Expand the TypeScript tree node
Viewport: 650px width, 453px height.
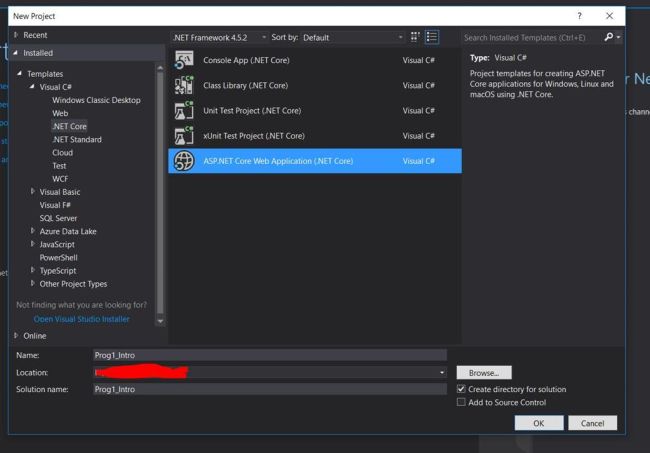(32, 270)
